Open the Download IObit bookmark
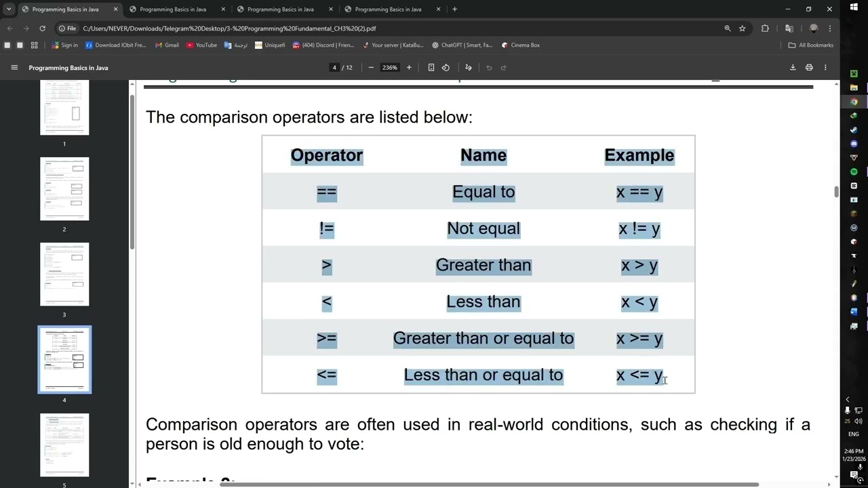The image size is (868, 488). [115, 45]
